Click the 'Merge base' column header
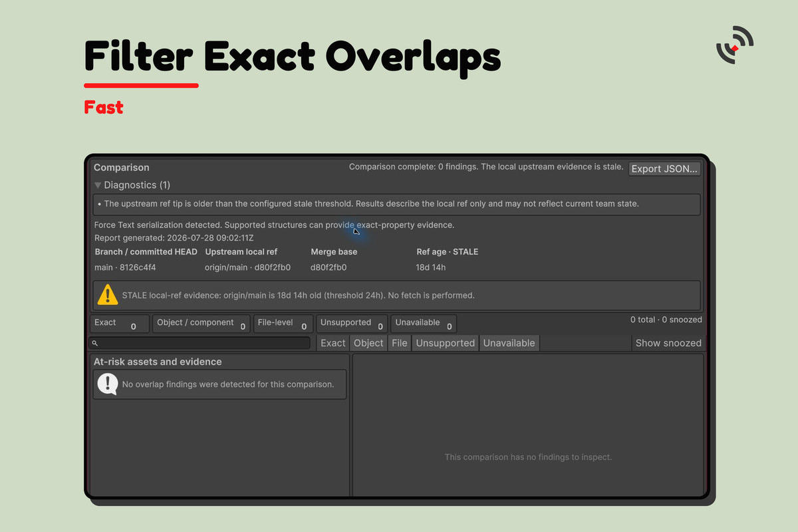Image resolution: width=798 pixels, height=532 pixels. pos(334,252)
